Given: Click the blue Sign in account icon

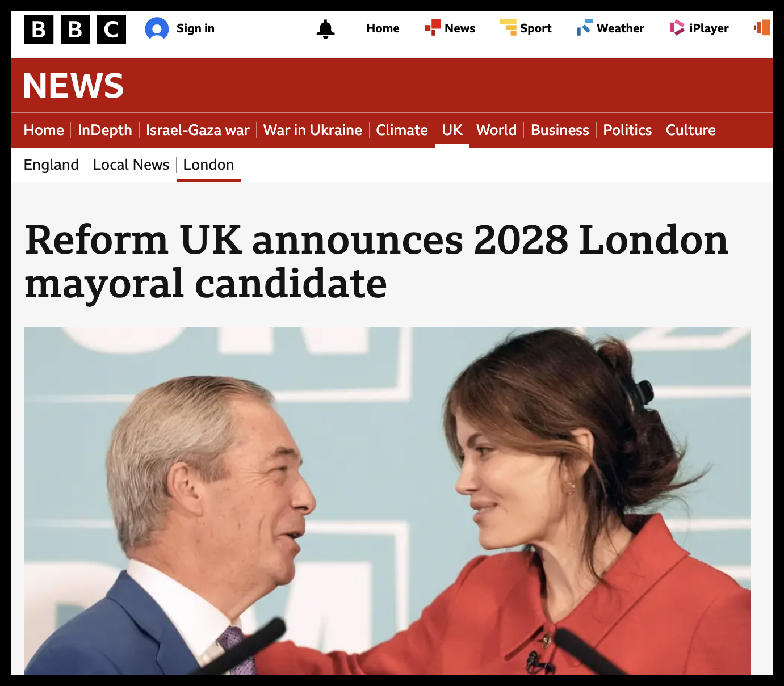Looking at the screenshot, I should [x=157, y=29].
